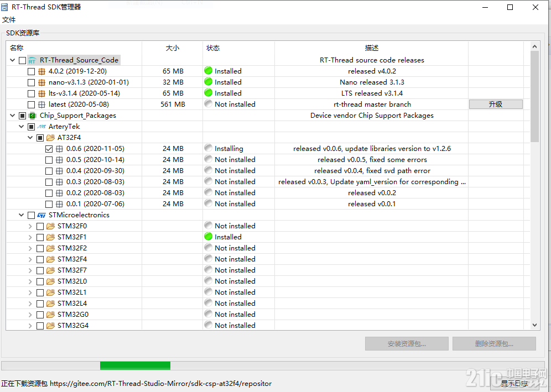Click the 大小 column header

click(173, 48)
